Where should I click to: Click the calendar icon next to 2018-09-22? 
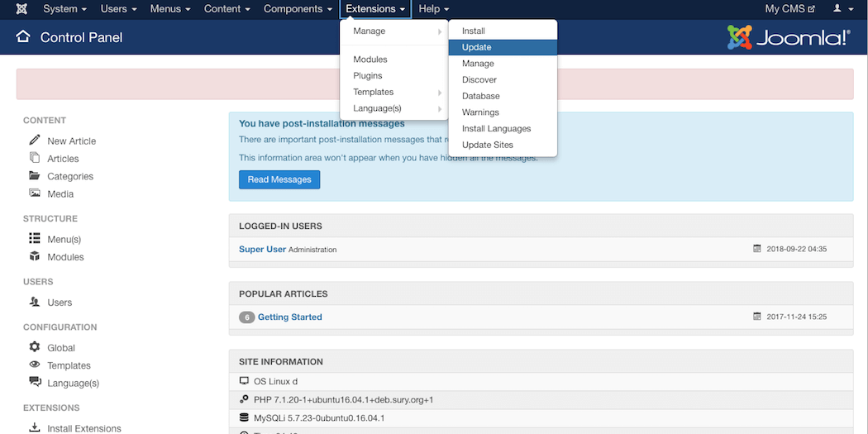pos(756,249)
